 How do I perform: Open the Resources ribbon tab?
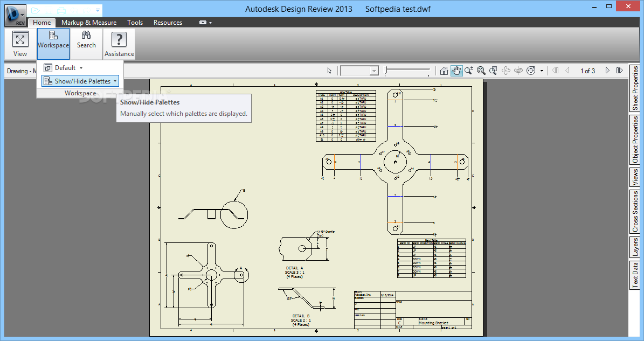pos(168,23)
